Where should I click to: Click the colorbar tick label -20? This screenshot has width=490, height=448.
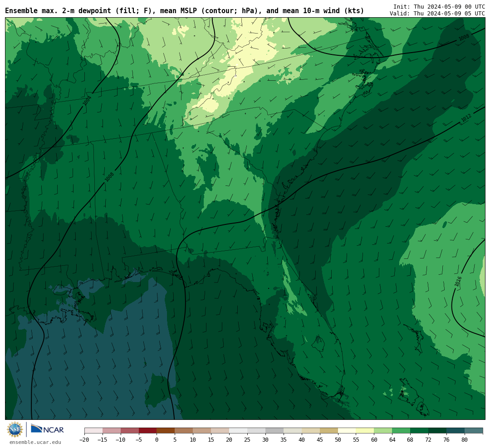(x=84, y=440)
